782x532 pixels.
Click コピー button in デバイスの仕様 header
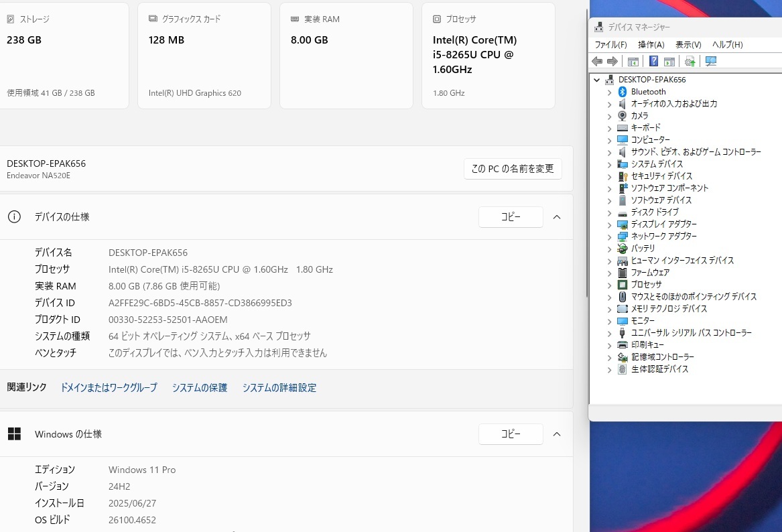[x=511, y=217]
